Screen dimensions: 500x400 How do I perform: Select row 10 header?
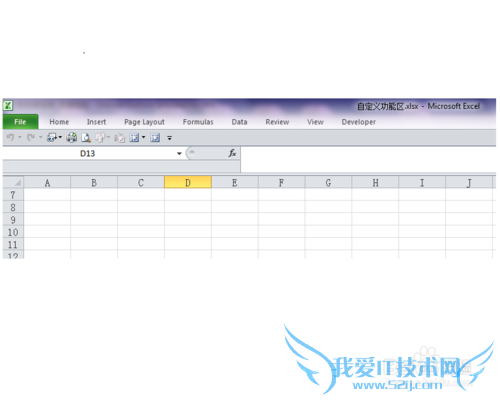pyautogui.click(x=13, y=232)
